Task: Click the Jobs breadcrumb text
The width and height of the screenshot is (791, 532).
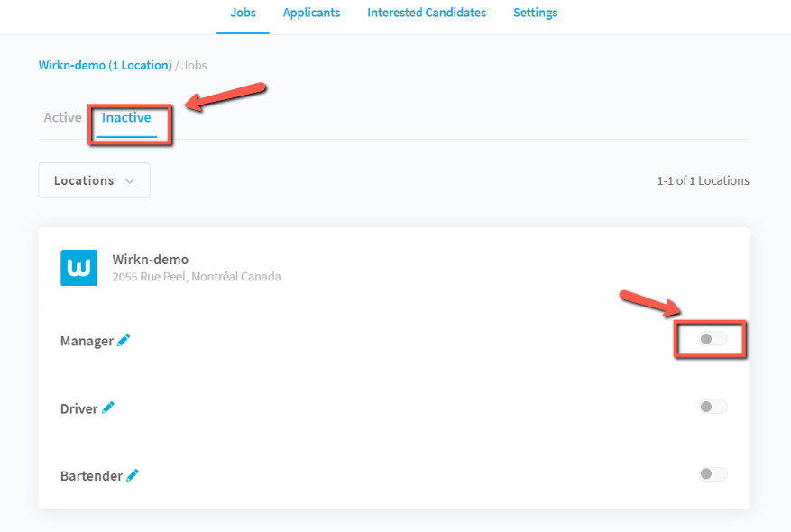Action: pyautogui.click(x=194, y=65)
